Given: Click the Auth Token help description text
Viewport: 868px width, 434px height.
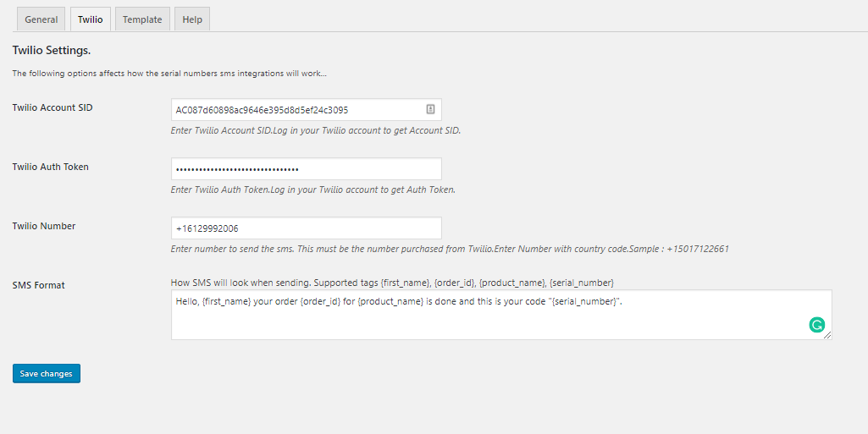Looking at the screenshot, I should [312, 190].
